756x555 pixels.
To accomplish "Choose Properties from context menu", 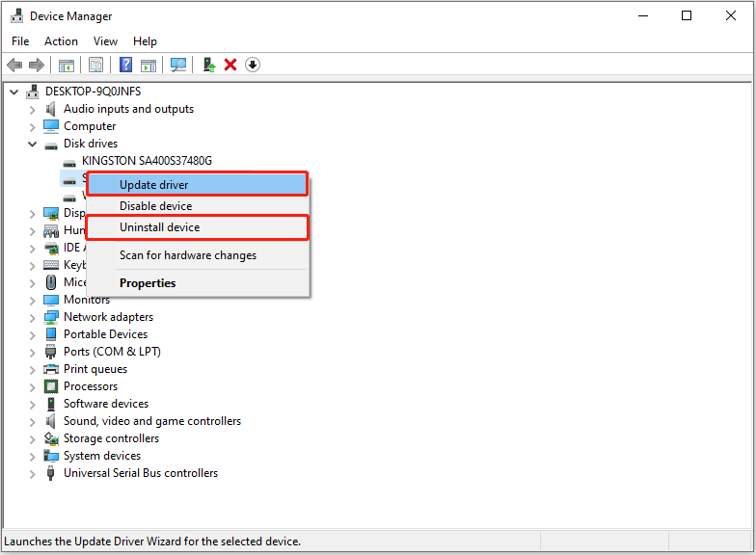I will [x=198, y=283].
